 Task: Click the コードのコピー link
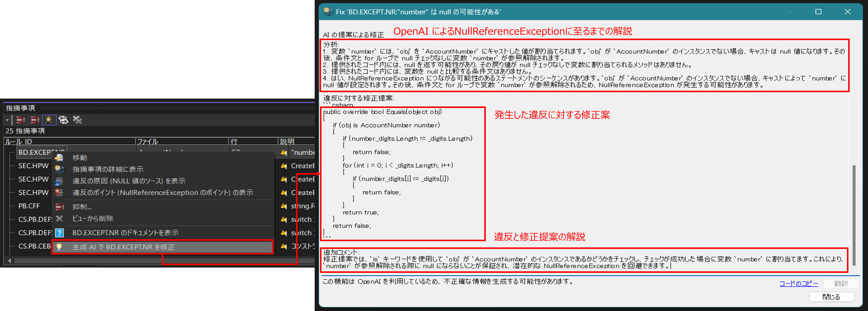799,283
